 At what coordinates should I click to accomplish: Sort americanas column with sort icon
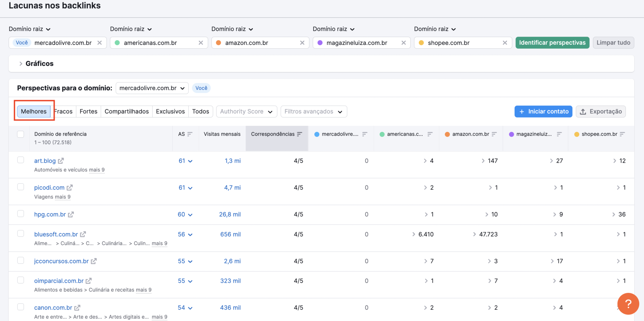tap(430, 134)
